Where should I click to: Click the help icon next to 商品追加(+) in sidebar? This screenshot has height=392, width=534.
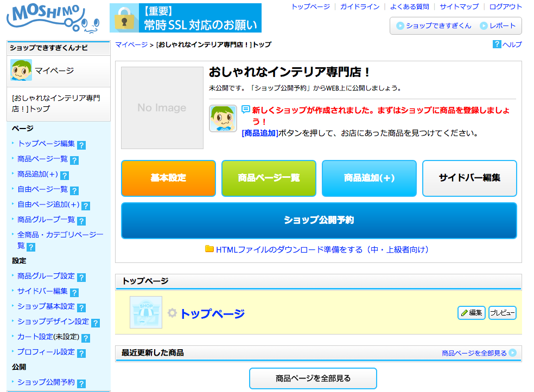[x=65, y=175]
